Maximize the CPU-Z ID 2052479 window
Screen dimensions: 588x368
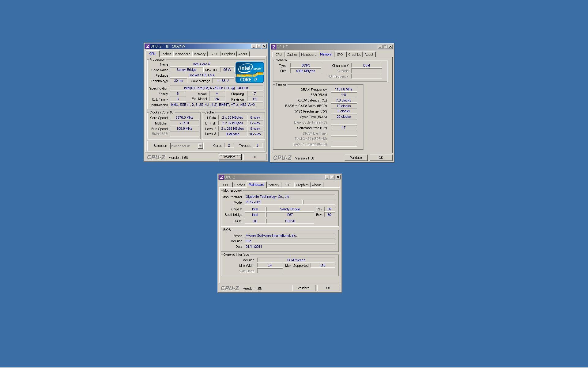pos(259,46)
